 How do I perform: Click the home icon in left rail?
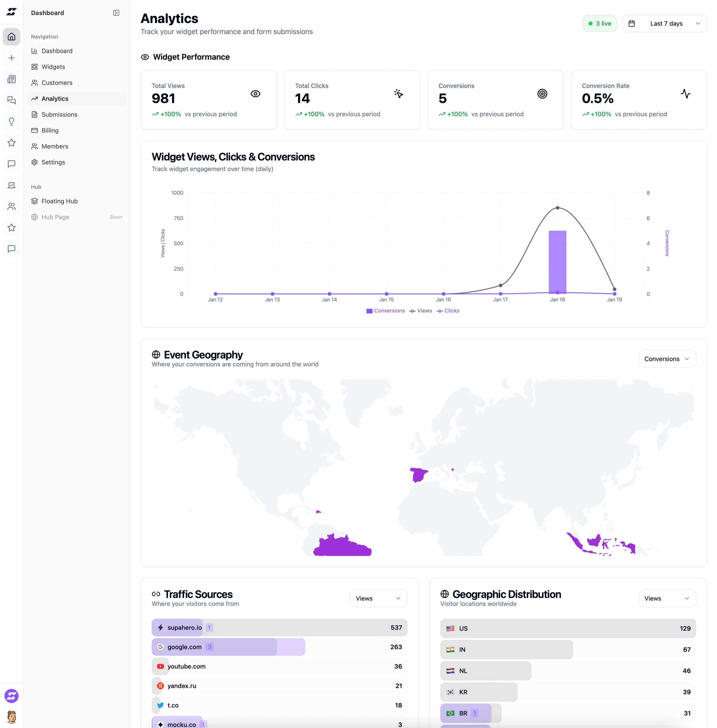(x=12, y=37)
